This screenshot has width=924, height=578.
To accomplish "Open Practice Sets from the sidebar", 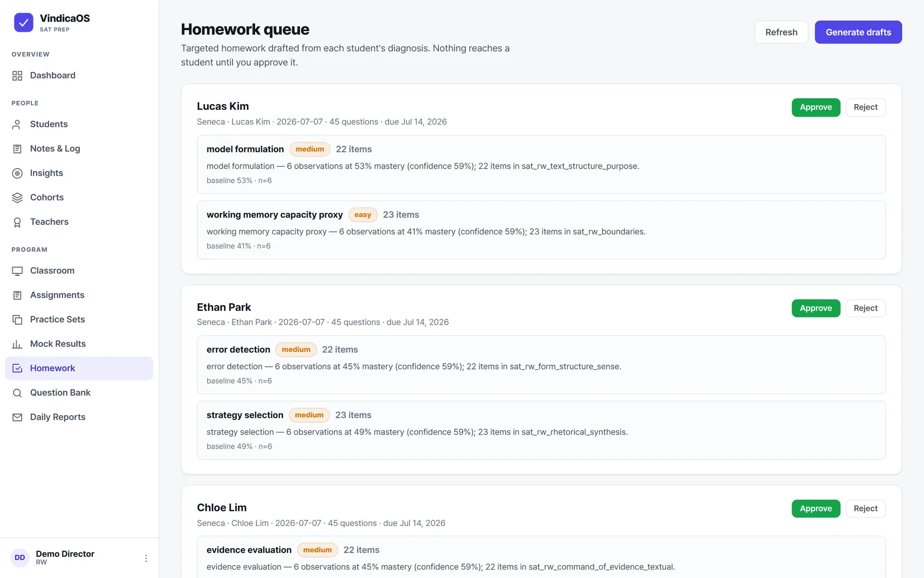I will [79, 319].
